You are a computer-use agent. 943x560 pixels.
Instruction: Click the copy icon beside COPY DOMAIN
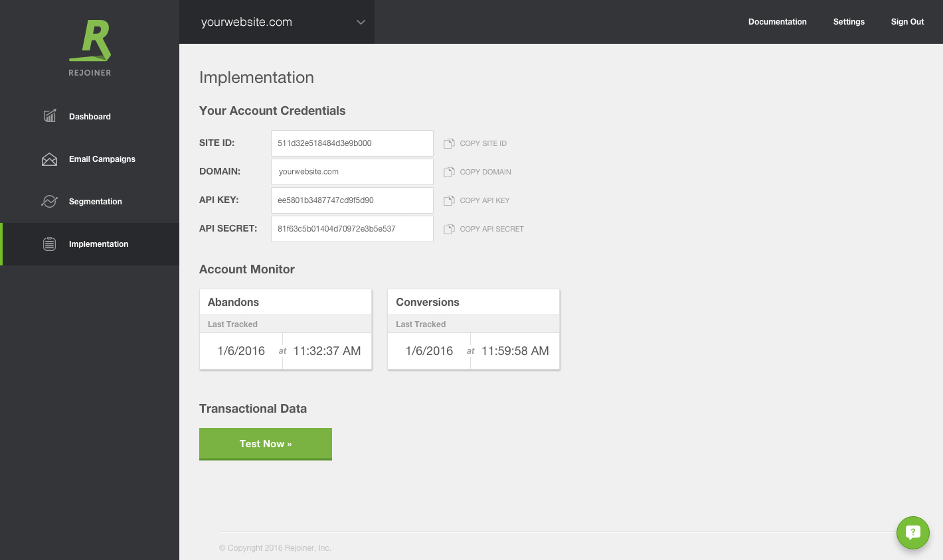(x=449, y=172)
